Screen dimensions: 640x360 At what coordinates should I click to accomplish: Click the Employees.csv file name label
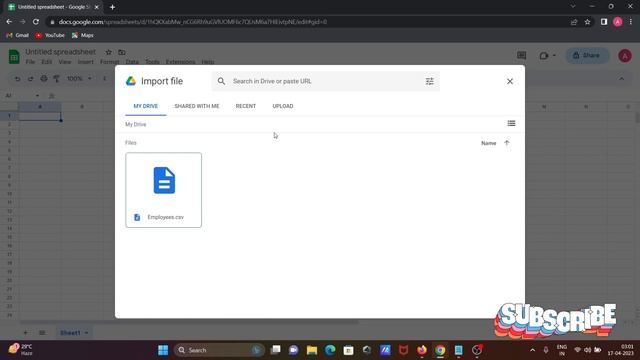(166, 217)
